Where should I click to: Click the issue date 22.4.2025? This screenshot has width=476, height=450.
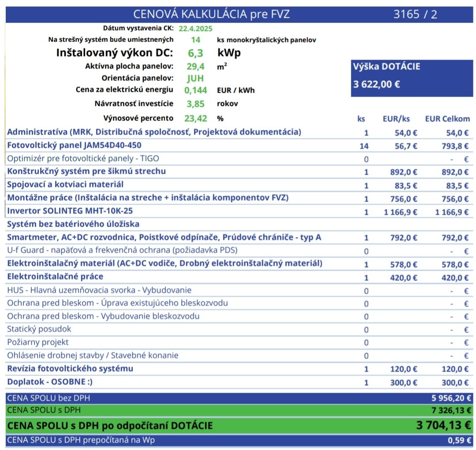point(195,29)
